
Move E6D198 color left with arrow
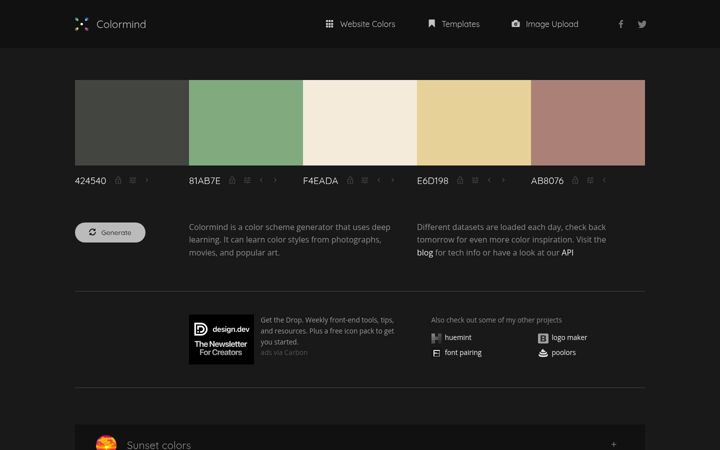[489, 180]
